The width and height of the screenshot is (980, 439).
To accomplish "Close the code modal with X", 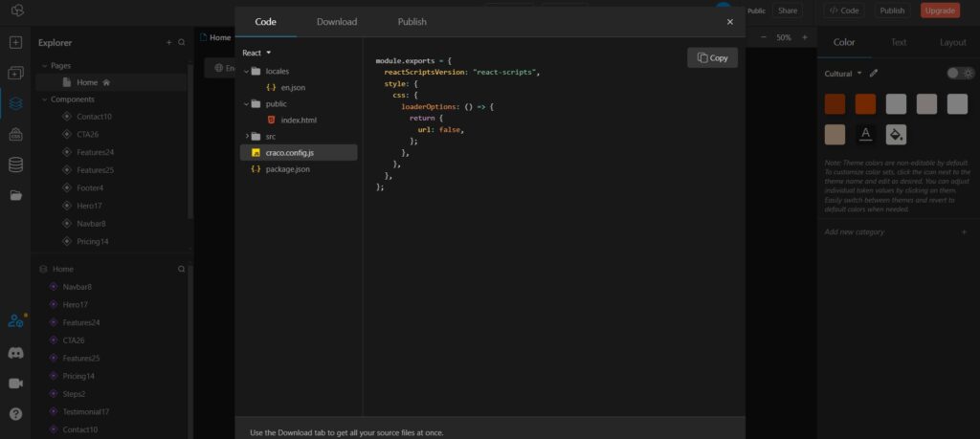I will point(730,22).
